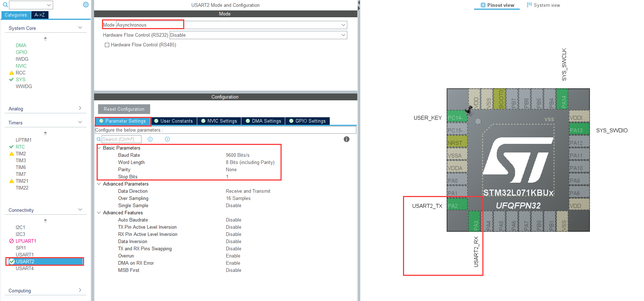The height and width of the screenshot is (301, 644).
Task: Switch to the A->Z tab
Action: 40,15
